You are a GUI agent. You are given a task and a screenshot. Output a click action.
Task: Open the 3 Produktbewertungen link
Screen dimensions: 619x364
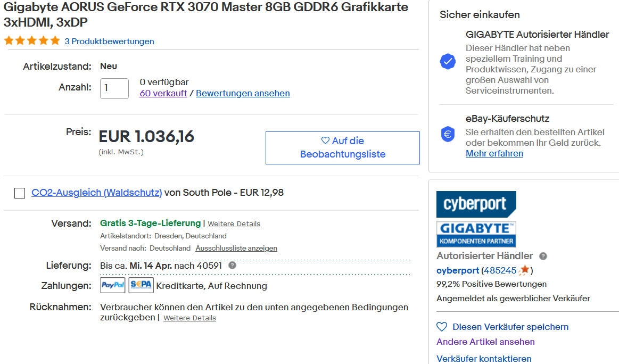[x=109, y=42]
